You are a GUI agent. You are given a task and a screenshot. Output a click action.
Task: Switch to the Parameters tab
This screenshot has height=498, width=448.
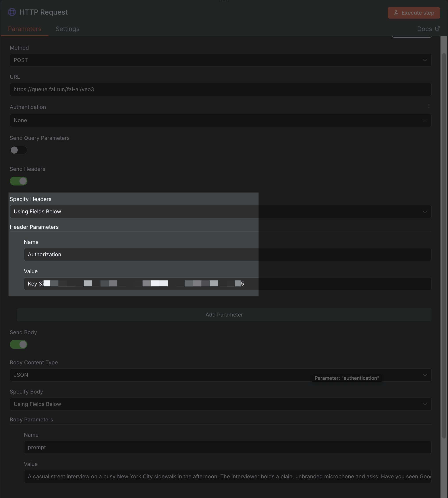pyautogui.click(x=25, y=29)
